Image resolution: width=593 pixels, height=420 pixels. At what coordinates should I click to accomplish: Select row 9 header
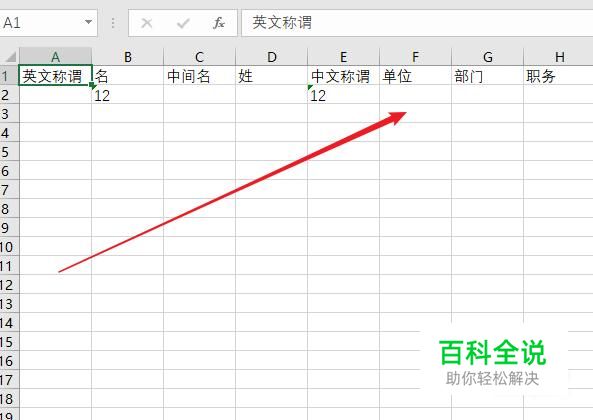click(x=9, y=227)
